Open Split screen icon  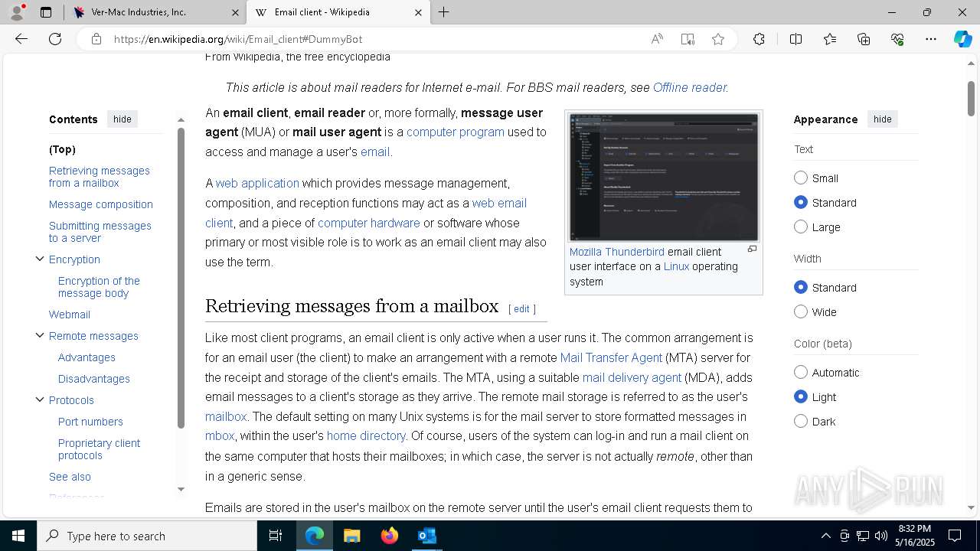point(795,39)
